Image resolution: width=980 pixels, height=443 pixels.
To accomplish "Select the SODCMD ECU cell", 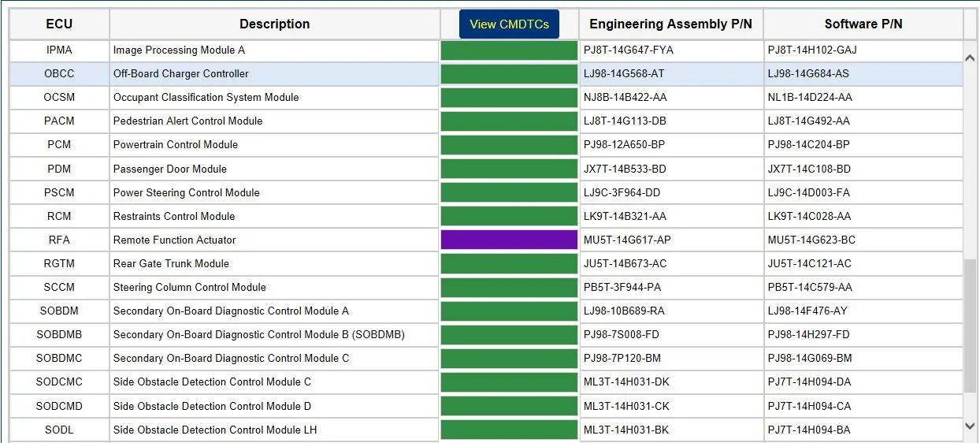I will [59, 406].
